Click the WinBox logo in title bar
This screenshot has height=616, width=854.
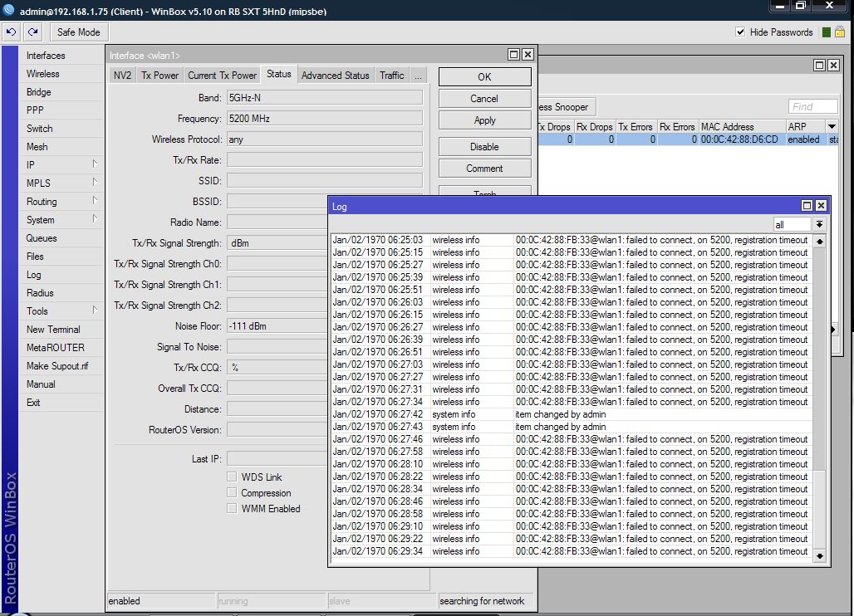(8, 9)
